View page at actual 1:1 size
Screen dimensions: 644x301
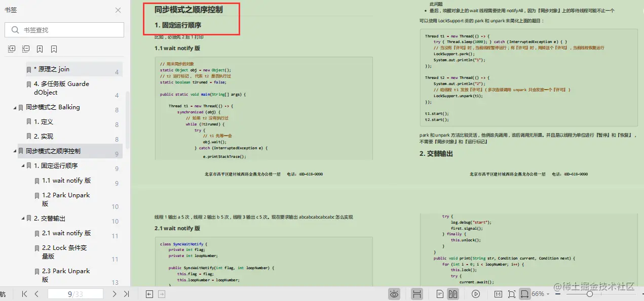click(x=498, y=294)
